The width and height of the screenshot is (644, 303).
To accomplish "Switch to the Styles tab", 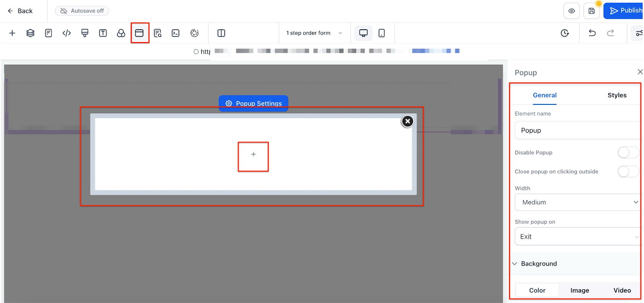I will 617,95.
